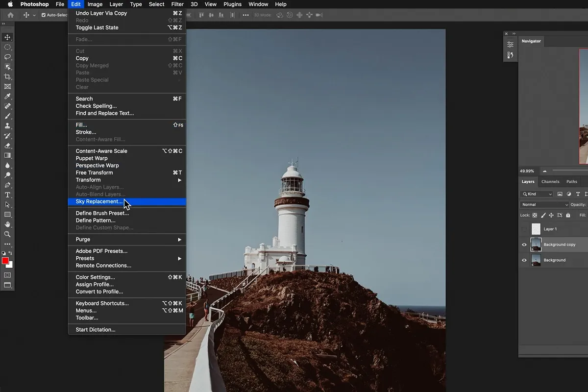Hide the Background layer
Viewport: 588px width, 392px height.
524,260
